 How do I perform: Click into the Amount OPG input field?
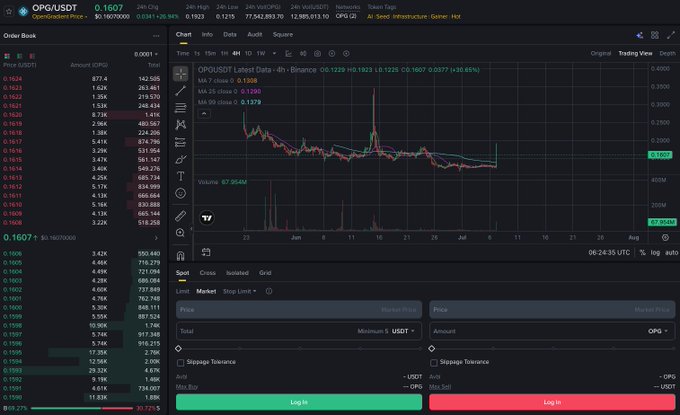point(552,331)
